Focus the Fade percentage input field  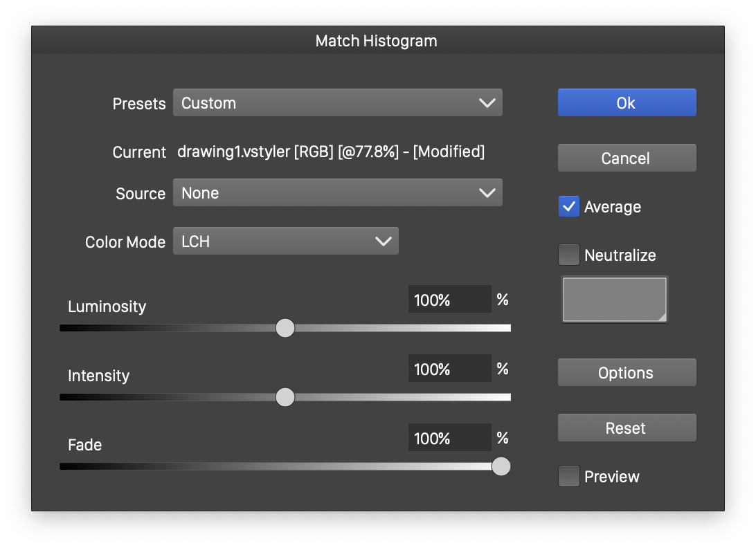[449, 438]
